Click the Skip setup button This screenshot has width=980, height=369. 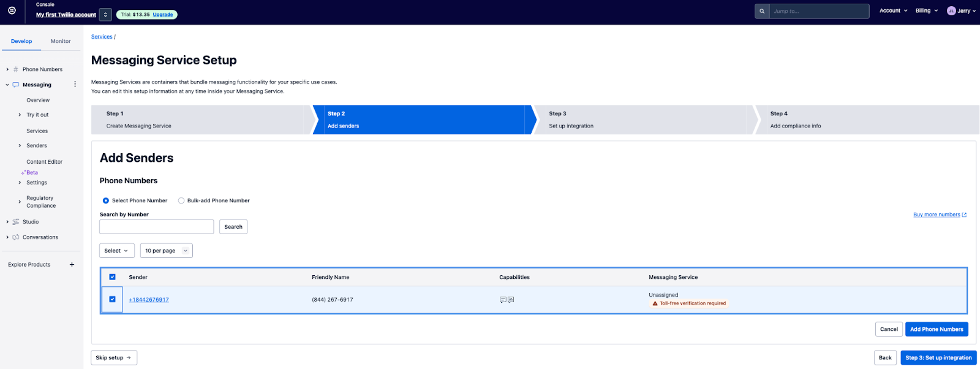[114, 358]
